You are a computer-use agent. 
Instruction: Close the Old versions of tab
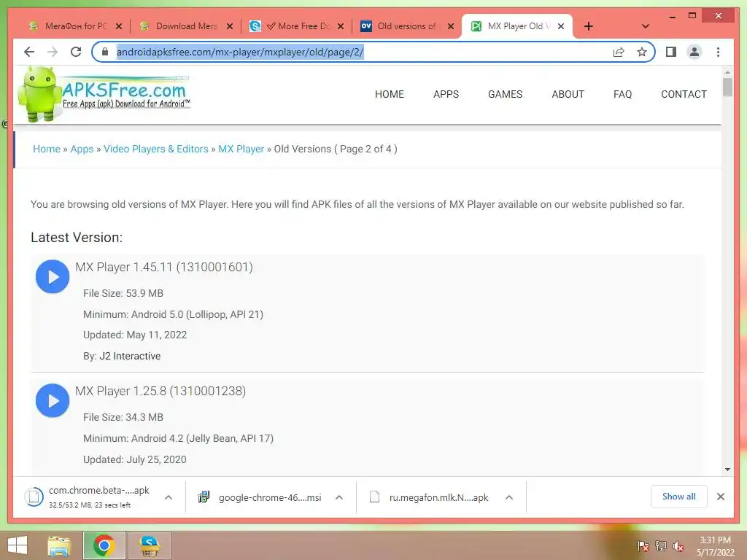tap(451, 26)
